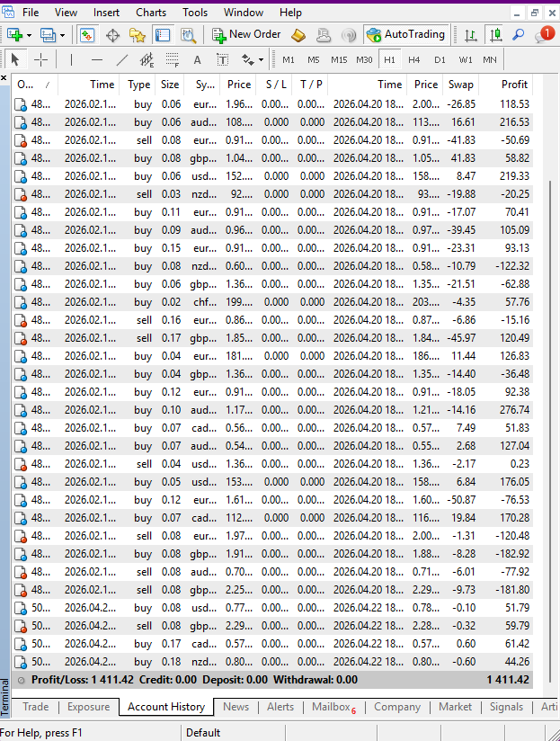This screenshot has height=741, width=560.
Task: Click the options printer-like icon beside MetaEditor
Action: 324,35
